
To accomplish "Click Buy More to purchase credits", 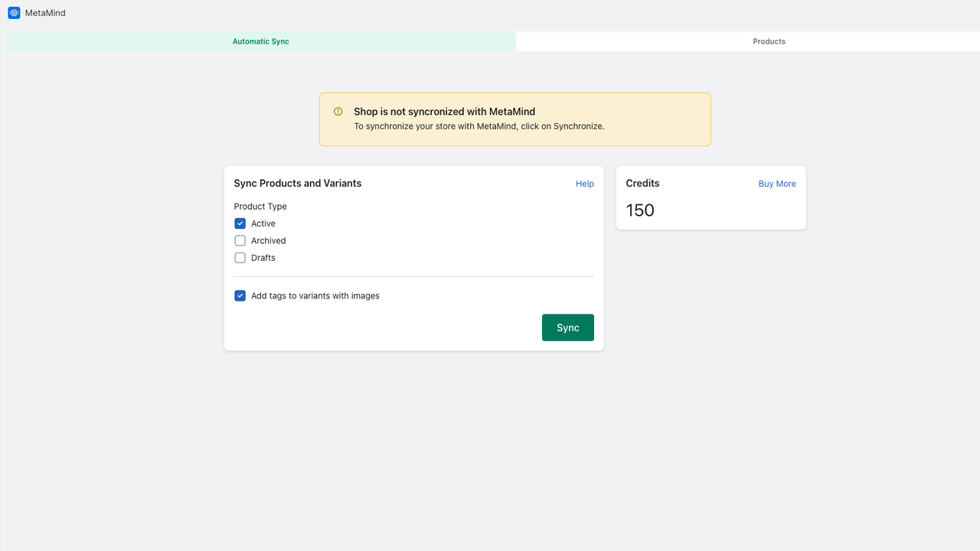I will (x=776, y=184).
